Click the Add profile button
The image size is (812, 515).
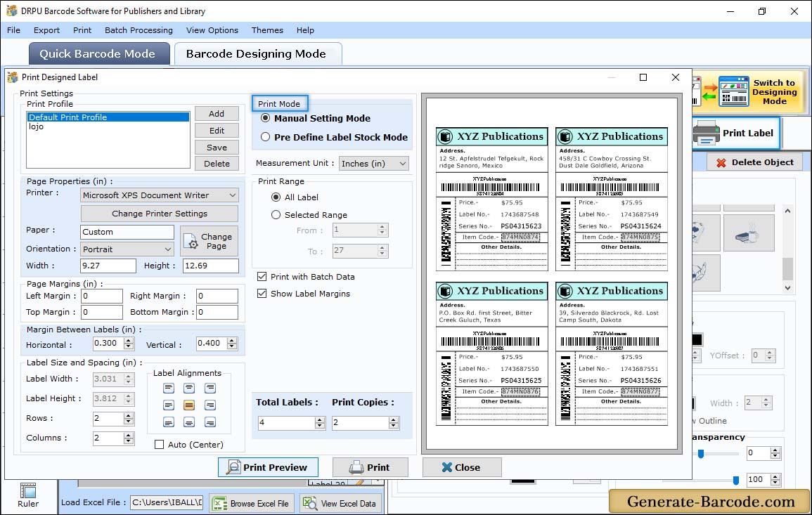[x=217, y=114]
